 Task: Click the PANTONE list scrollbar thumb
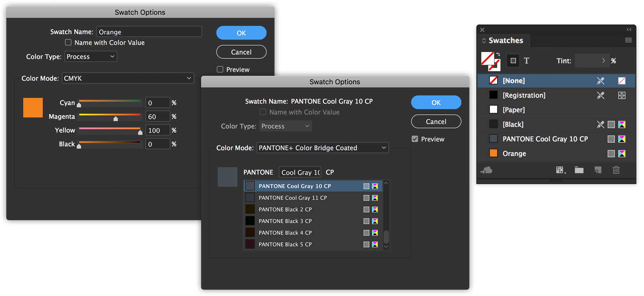tap(386, 237)
